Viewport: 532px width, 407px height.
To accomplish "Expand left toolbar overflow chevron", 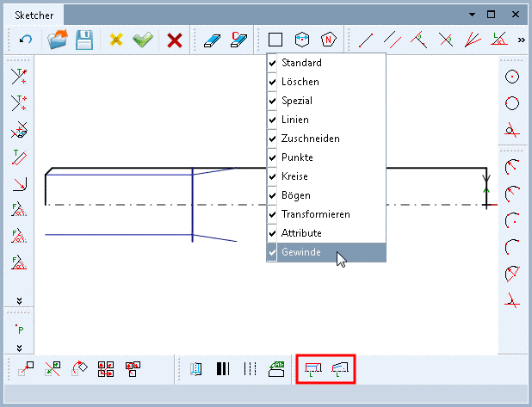I will (19, 301).
